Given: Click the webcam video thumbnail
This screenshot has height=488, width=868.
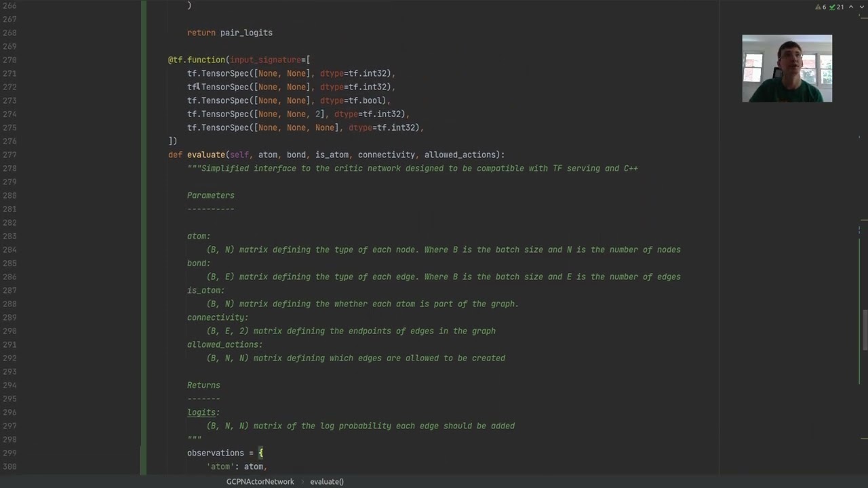Looking at the screenshot, I should pos(787,68).
